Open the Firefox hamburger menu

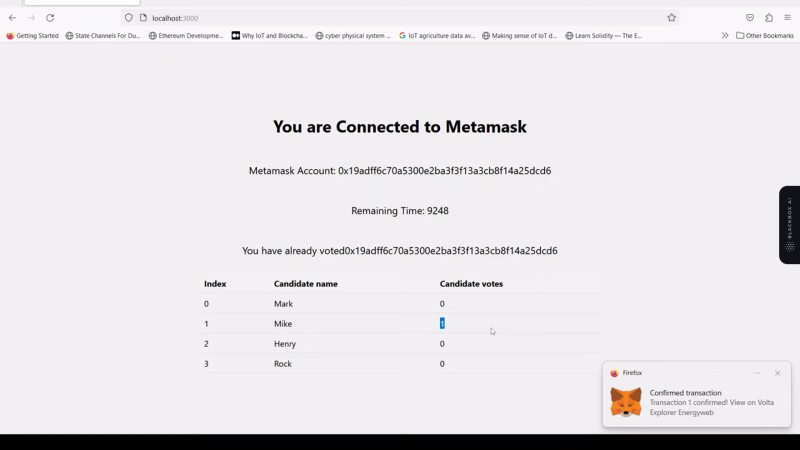pyautogui.click(x=788, y=18)
